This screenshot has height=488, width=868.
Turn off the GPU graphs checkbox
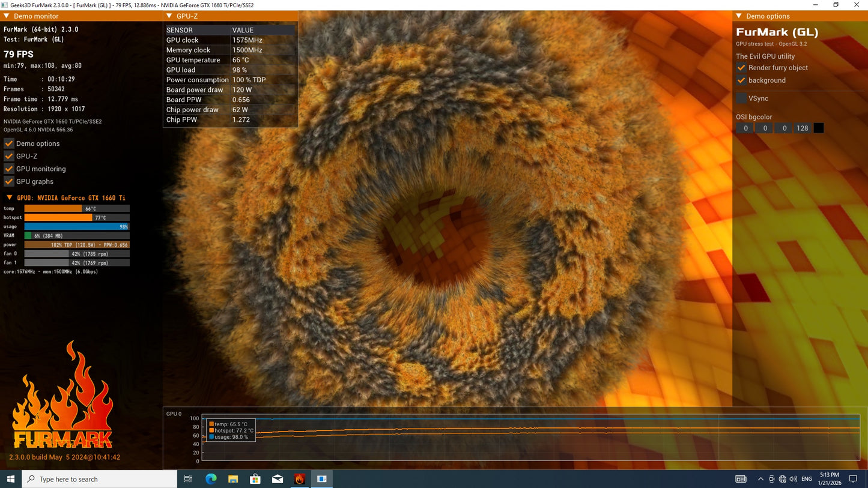[x=9, y=181]
